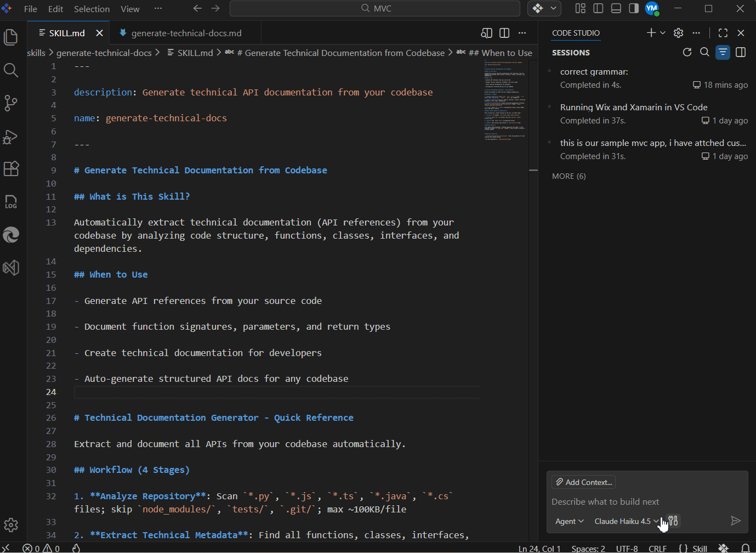Toggle the sessions filter button
Viewport: 756px width, 553px height.
point(723,52)
